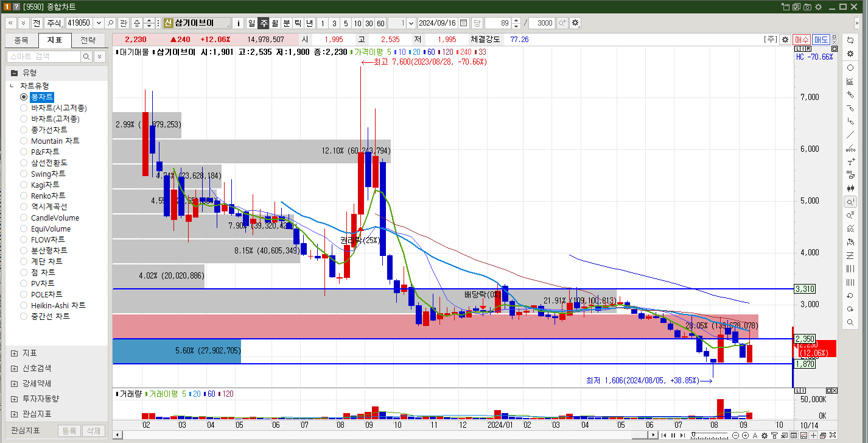Image resolution: width=868 pixels, height=443 pixels.
Task: Click the stock code search magnifier icon
Action: 110,23
